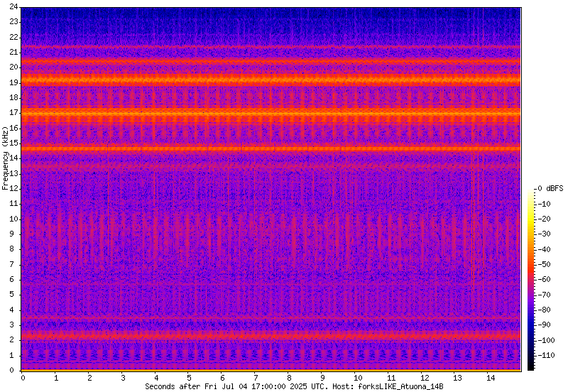Select the "-30" color scale label

click(544, 234)
